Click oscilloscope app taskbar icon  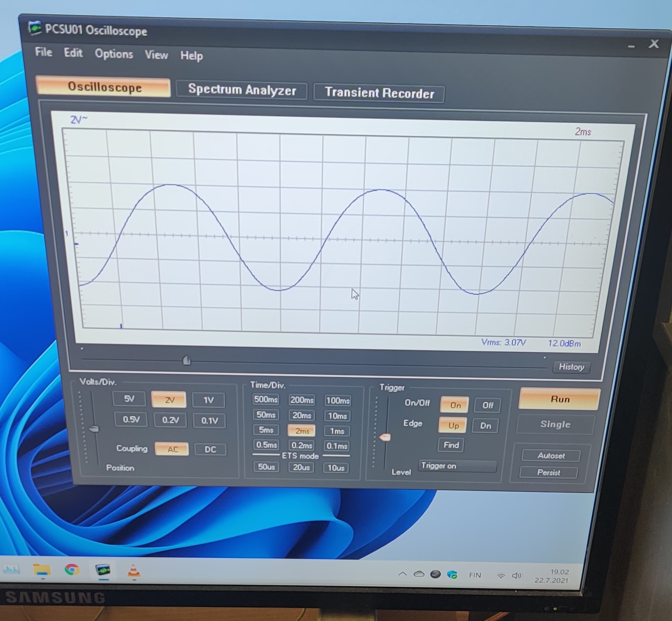(103, 571)
